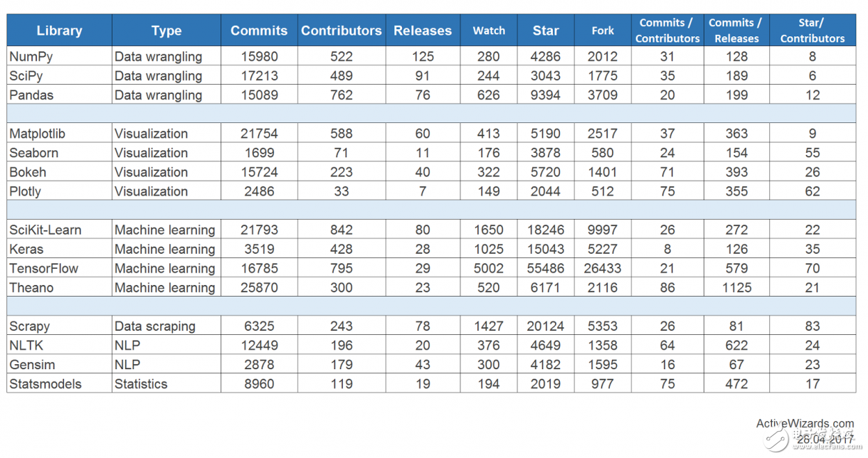The width and height of the screenshot is (868, 458).
Task: Click the Commits / Releases column header
Action: click(736, 31)
